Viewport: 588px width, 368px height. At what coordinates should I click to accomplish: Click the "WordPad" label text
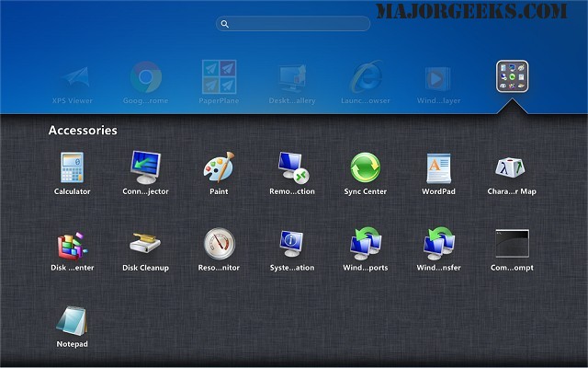click(438, 191)
